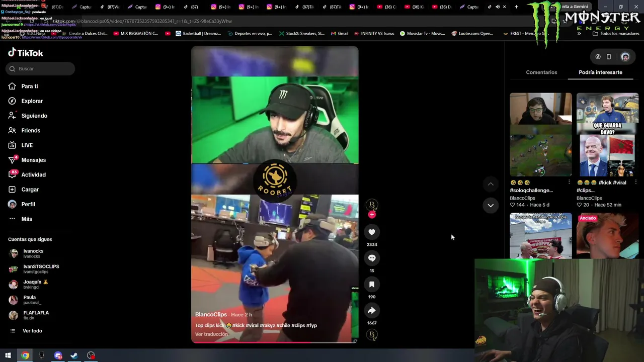Open the Movistar Tv bookmark

[422, 34]
